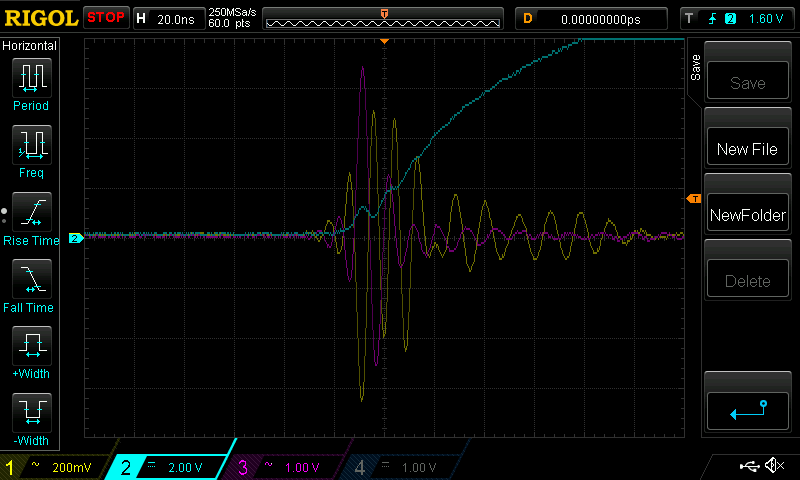The width and height of the screenshot is (800, 480).
Task: Click the NewFolder button
Action: 747,213
